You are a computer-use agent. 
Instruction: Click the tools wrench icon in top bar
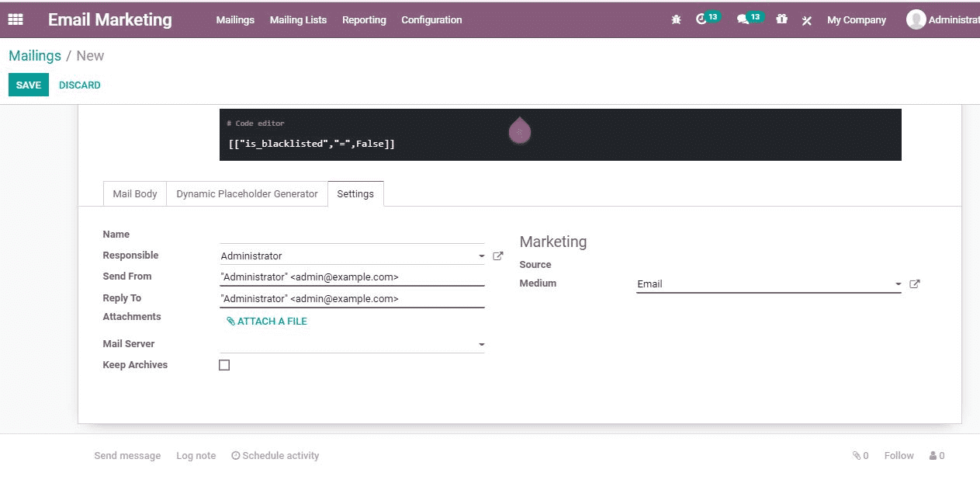point(807,20)
